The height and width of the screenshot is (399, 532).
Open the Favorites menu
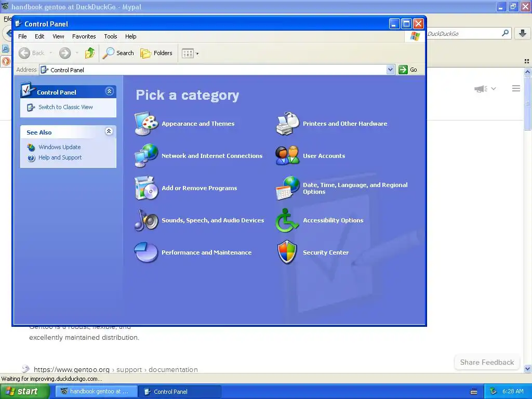pyautogui.click(x=84, y=36)
